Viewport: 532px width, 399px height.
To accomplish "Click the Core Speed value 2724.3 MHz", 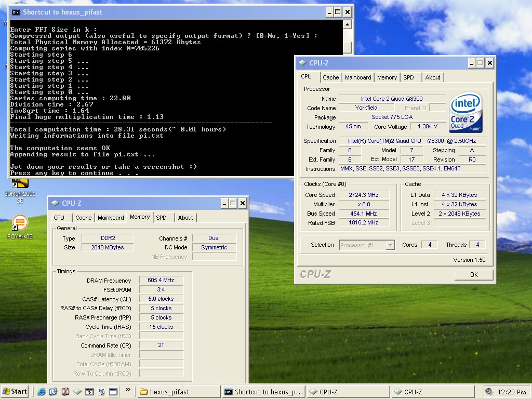I will [x=364, y=195].
